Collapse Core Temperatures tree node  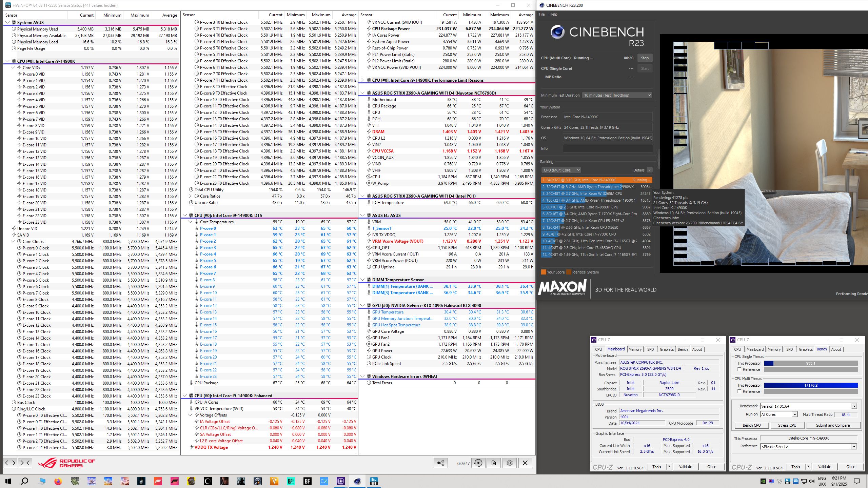pos(190,222)
